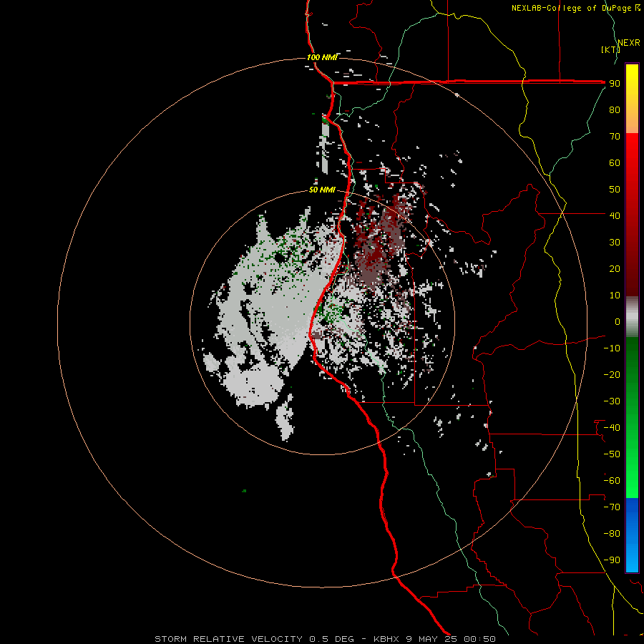
Task: Click the '-70' scale value
Action: click(x=612, y=507)
